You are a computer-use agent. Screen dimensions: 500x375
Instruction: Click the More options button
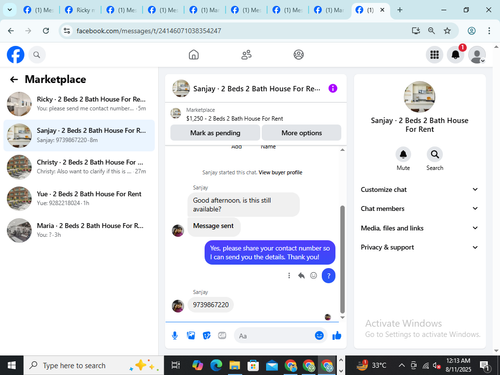(x=301, y=133)
